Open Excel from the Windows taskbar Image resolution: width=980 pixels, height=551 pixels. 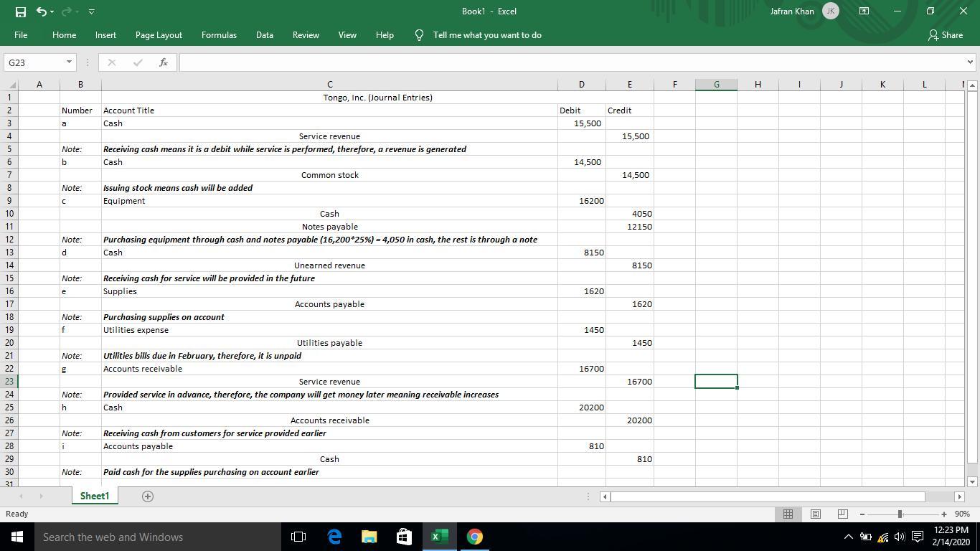439,537
